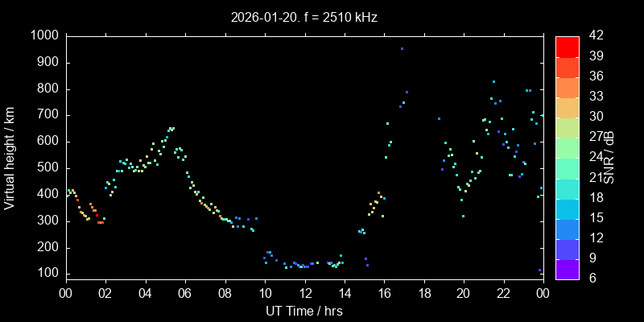Click the 12 tick on the time axis
The height and width of the screenshot is (322, 644).
tap(304, 294)
